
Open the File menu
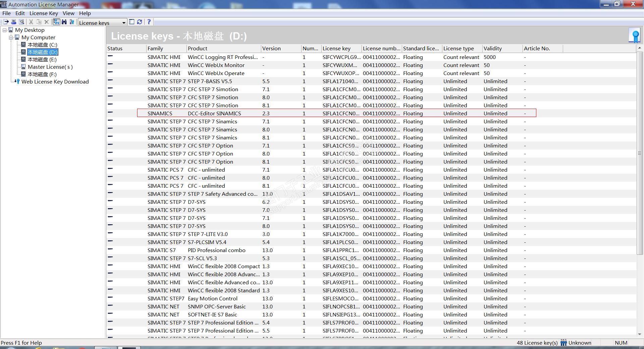click(6, 13)
